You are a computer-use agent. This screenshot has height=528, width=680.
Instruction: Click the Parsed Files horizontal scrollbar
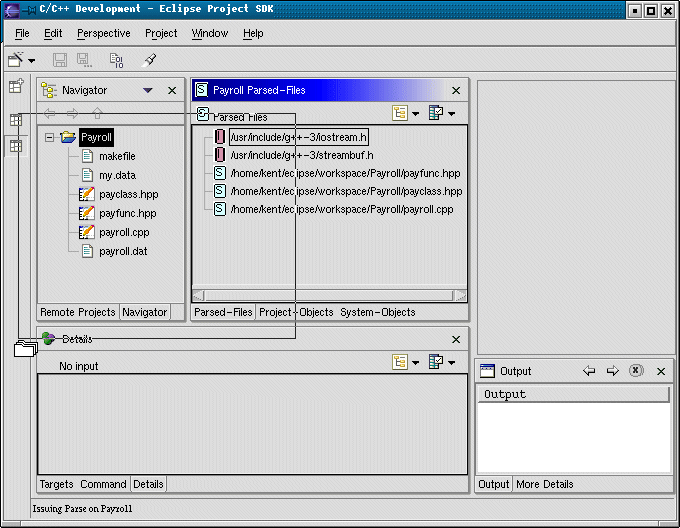click(329, 296)
